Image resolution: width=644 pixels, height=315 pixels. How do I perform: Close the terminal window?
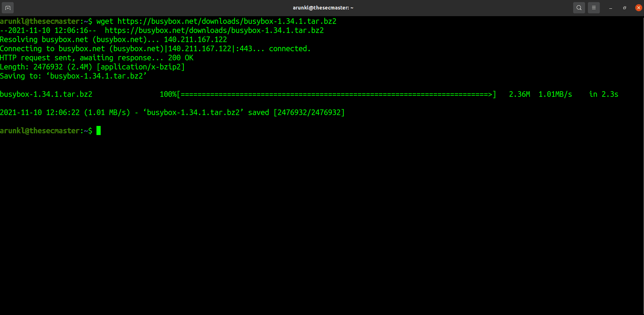point(638,8)
